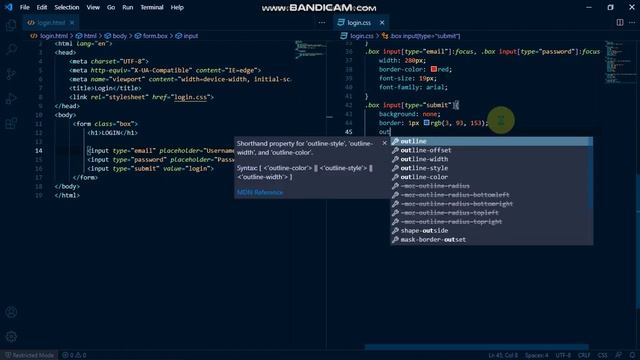Close the outline documentation popup

pyautogui.click(x=384, y=143)
